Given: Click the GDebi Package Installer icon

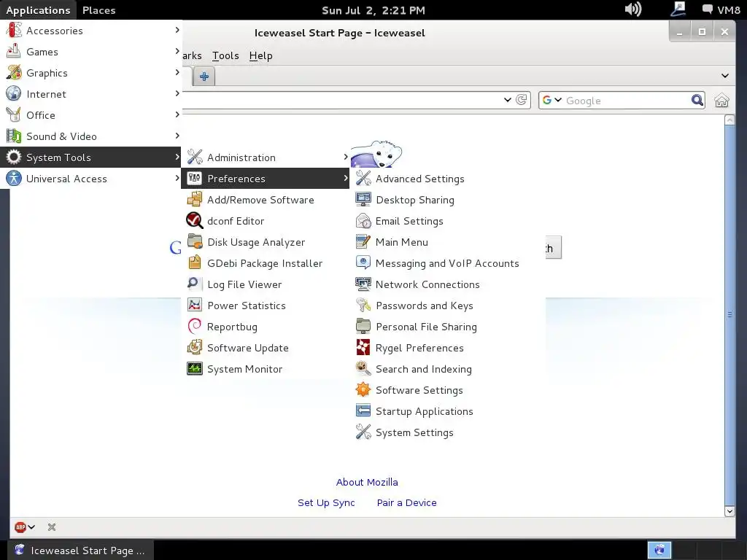Looking at the screenshot, I should tap(194, 262).
